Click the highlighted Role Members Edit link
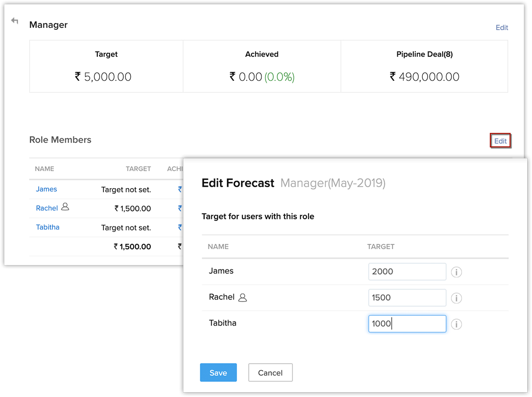The image size is (532, 397). (x=500, y=141)
